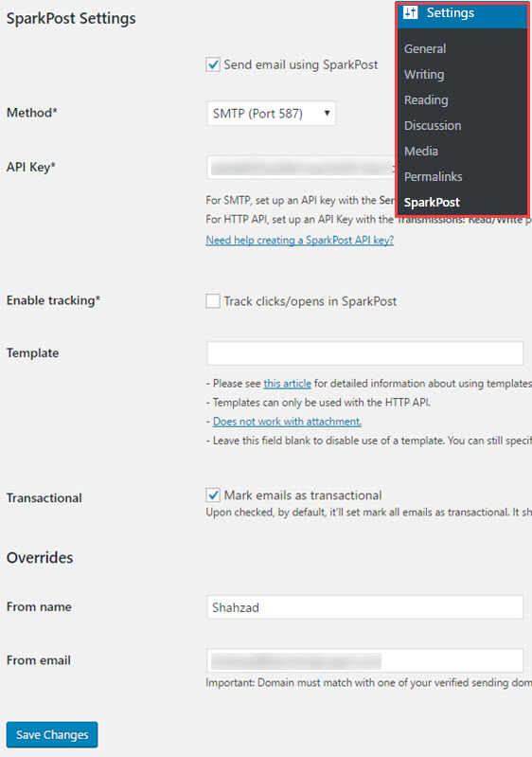Open the Method SMTP dropdown
Viewport: 532px width, 757px height.
(271, 114)
